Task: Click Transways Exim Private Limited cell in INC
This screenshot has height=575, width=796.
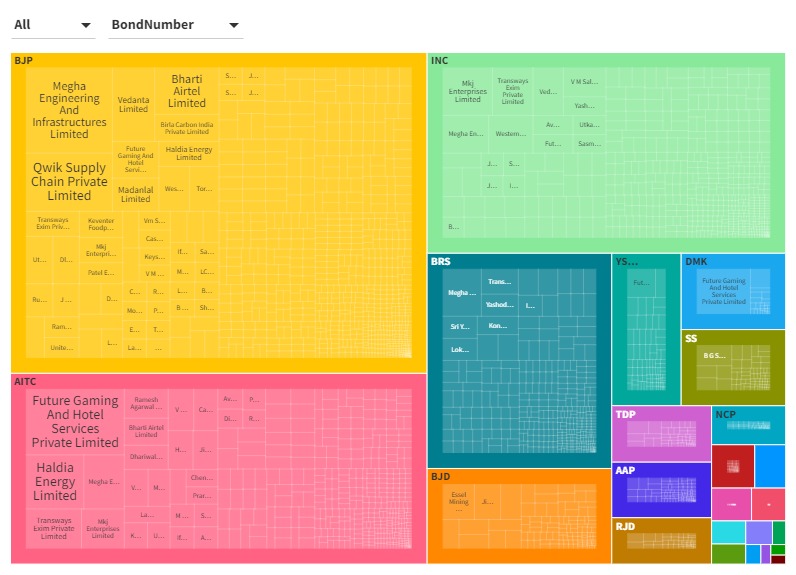Action: pos(513,91)
